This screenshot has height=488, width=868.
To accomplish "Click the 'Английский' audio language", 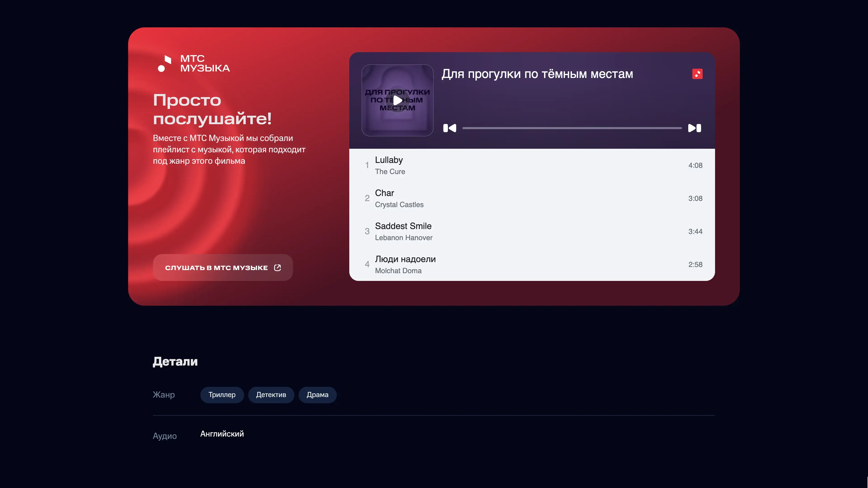I will (222, 434).
